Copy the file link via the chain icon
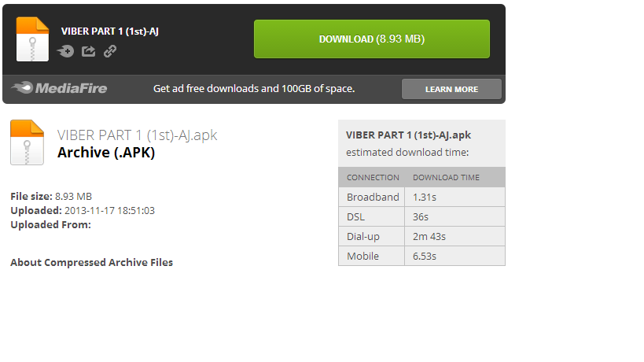This screenshot has height=362, width=644. tap(110, 51)
